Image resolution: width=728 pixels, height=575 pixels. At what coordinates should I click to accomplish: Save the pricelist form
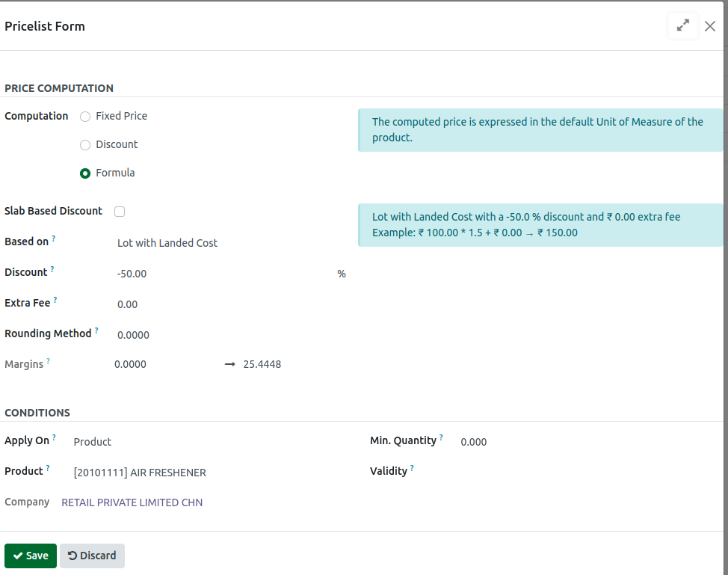pyautogui.click(x=30, y=556)
